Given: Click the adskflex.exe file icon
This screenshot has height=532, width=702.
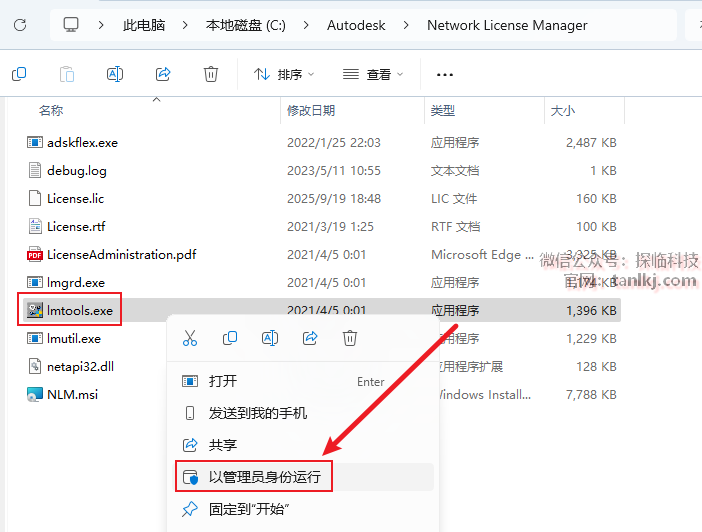Looking at the screenshot, I should (x=35, y=142).
